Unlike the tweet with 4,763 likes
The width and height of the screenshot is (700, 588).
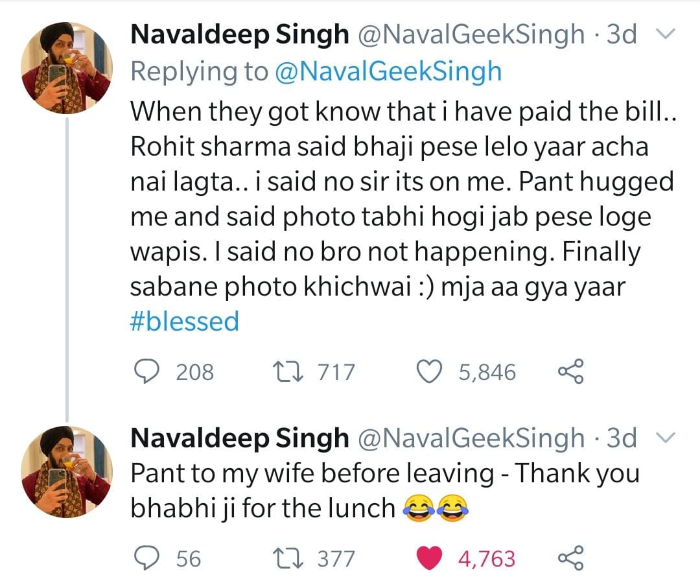pyautogui.click(x=428, y=558)
